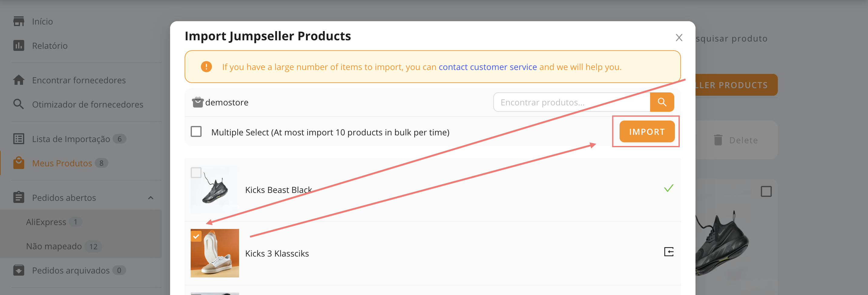Go to Meus Produtos in sidebar

coord(62,163)
